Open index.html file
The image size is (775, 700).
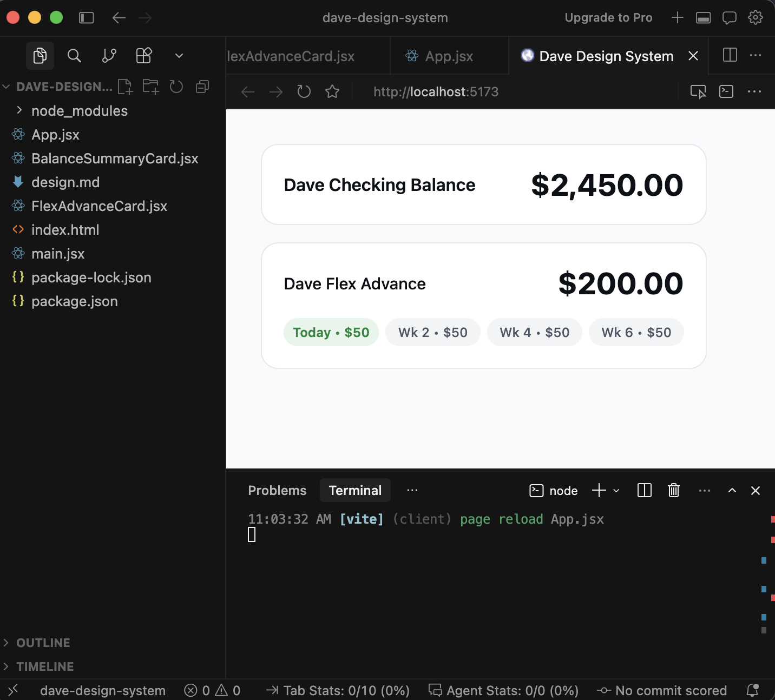(x=113, y=230)
